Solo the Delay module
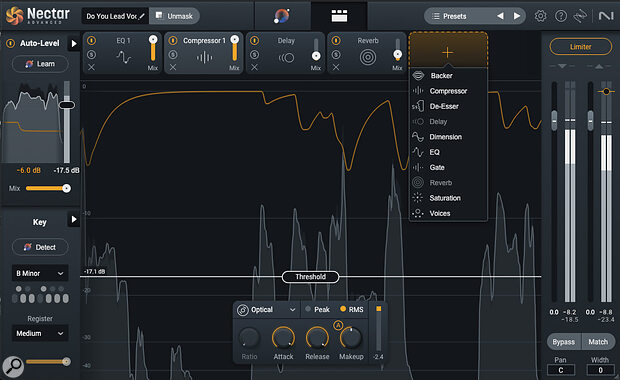Image resolution: width=620 pixels, height=380 pixels. pos(254,55)
